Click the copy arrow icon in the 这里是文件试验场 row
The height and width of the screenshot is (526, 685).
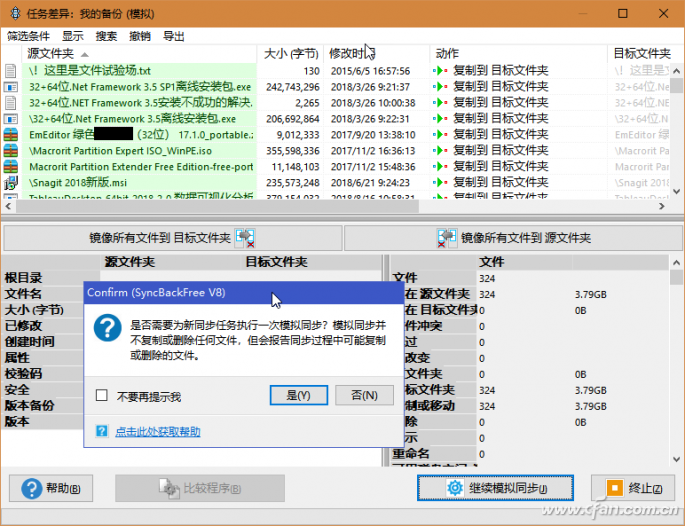point(440,71)
